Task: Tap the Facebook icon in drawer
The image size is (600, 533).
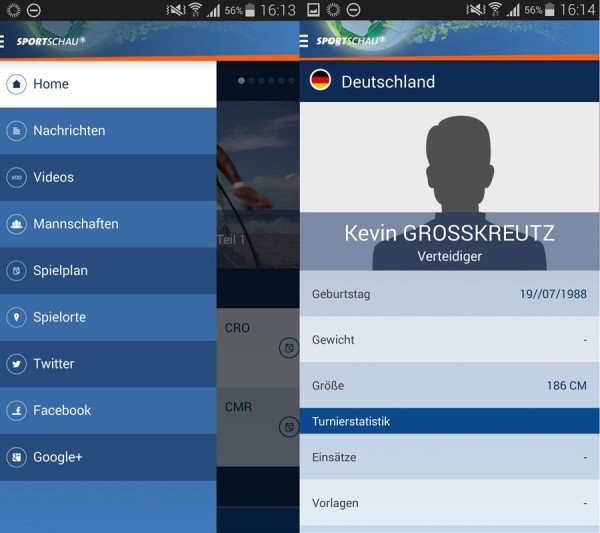Action: click(x=16, y=410)
